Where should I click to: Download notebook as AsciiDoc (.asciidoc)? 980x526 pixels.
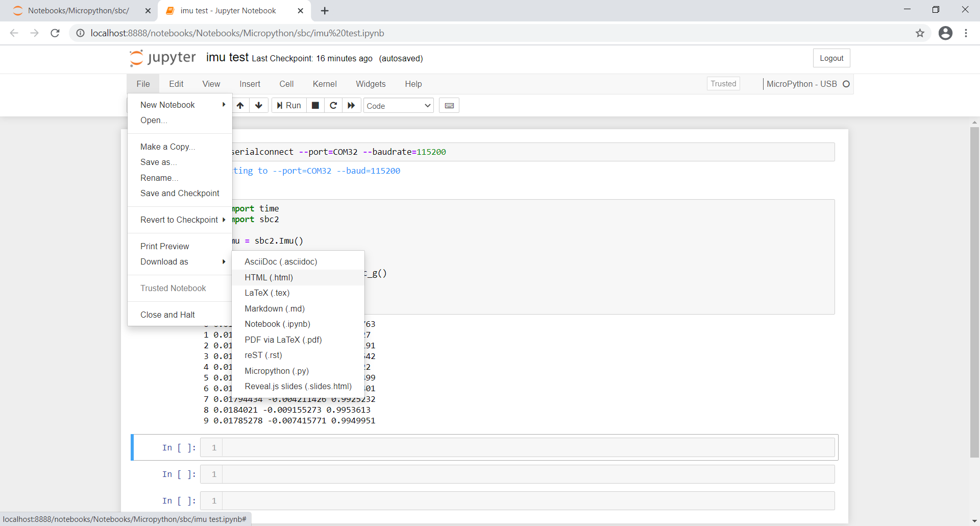[x=298, y=261]
